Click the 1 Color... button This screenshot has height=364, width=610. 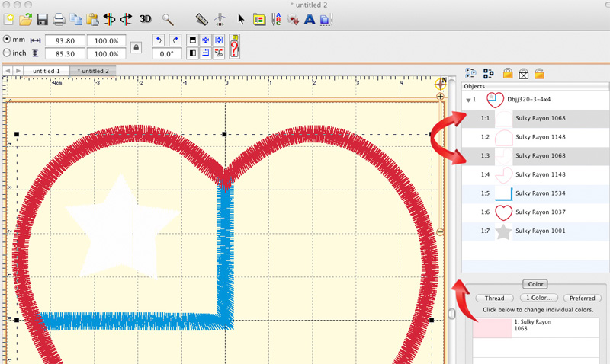(539, 298)
